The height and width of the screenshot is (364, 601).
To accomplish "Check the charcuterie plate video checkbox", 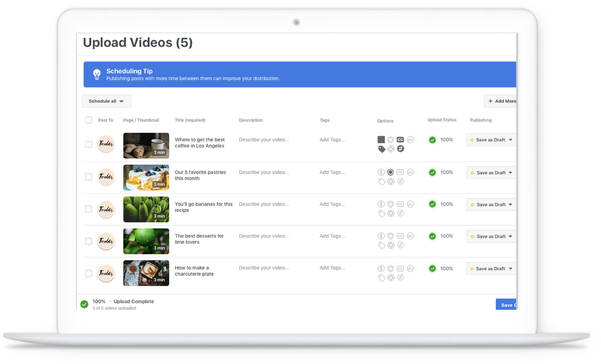I will [89, 273].
